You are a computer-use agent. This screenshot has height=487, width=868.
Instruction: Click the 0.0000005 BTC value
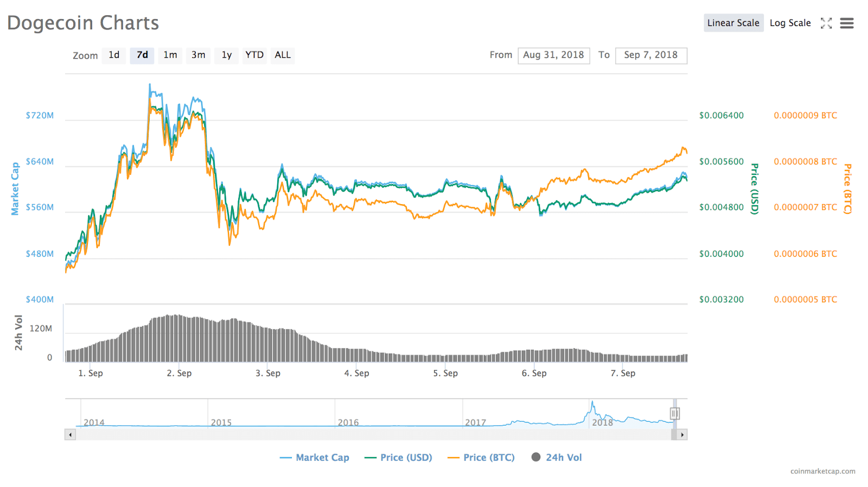806,300
